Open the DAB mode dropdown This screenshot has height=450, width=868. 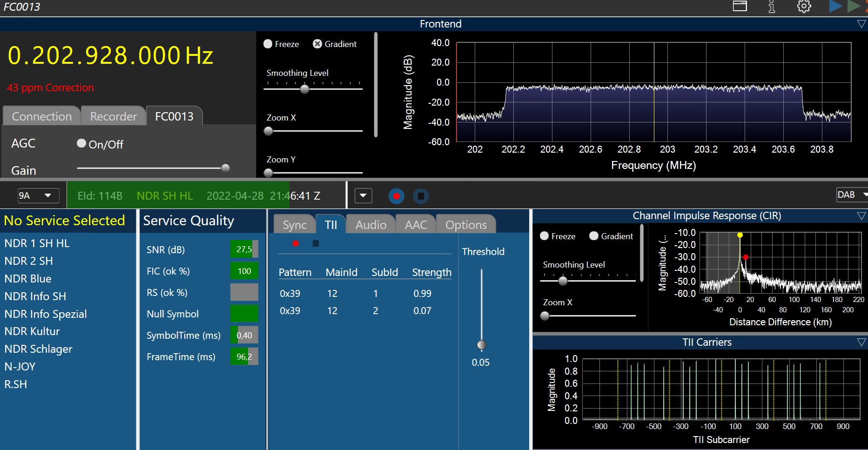tap(852, 195)
